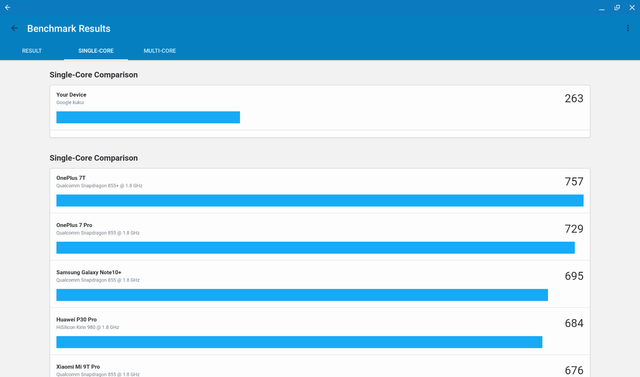Open the MULTI-CORE tab
640x377 pixels.
(x=160, y=51)
